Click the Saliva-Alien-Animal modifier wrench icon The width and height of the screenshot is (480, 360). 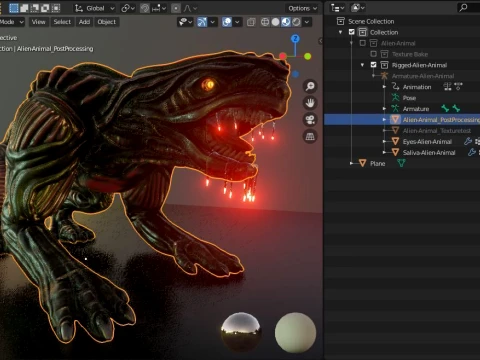point(472,153)
